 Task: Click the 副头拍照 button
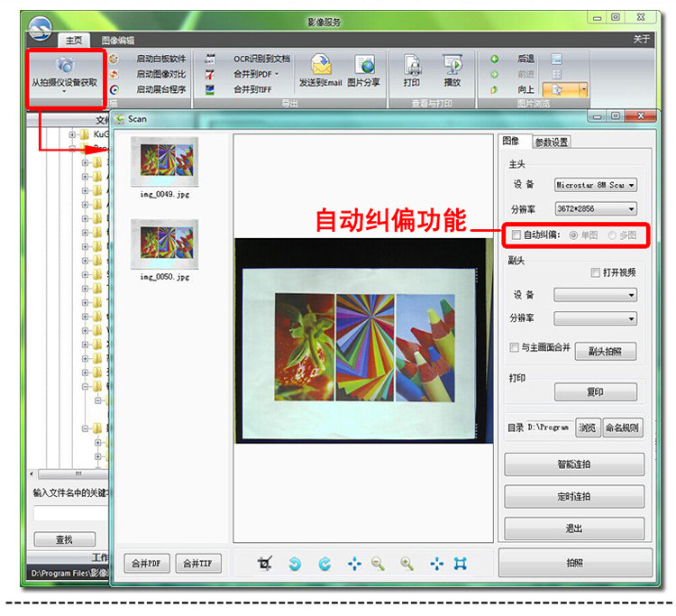[606, 351]
